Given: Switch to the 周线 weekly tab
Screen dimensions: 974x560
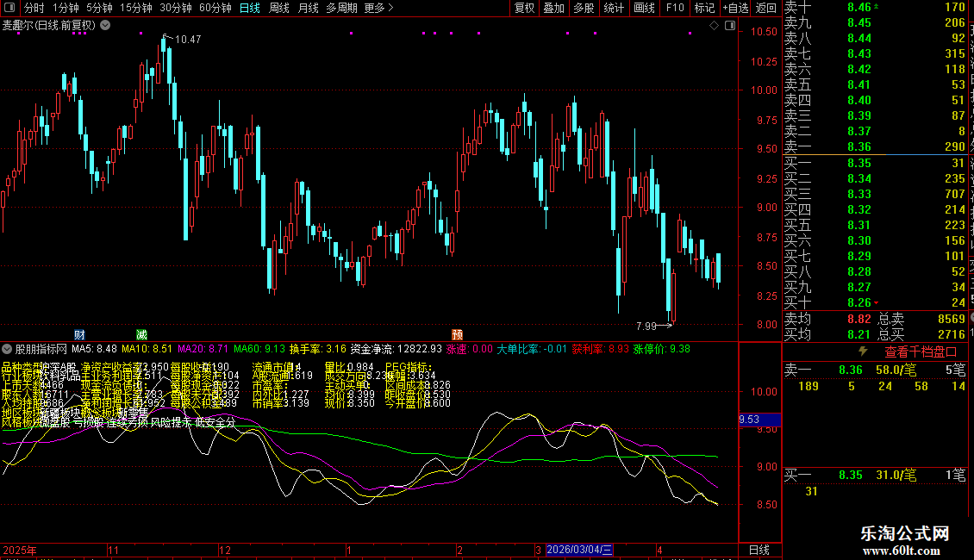Looking at the screenshot, I should 279,8.
